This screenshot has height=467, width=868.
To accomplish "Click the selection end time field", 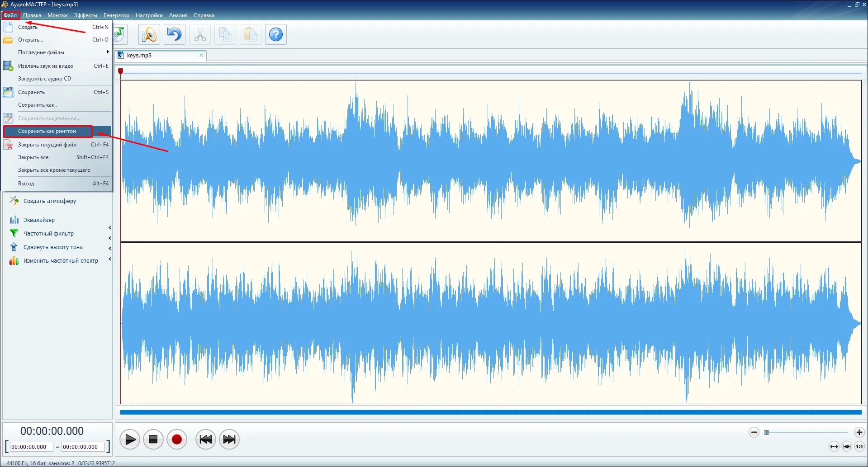I will pyautogui.click(x=83, y=447).
